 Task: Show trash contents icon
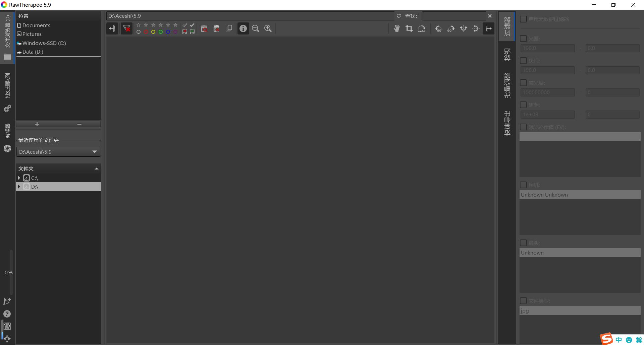[204, 29]
